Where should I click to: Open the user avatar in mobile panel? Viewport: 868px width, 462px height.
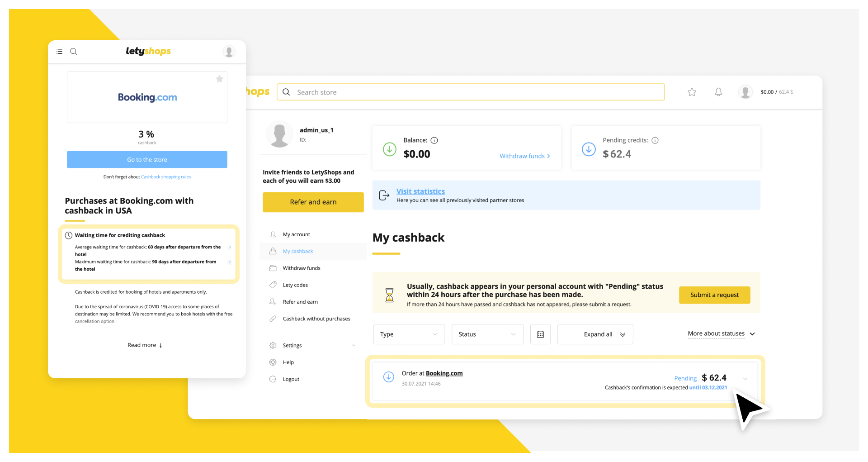point(229,52)
